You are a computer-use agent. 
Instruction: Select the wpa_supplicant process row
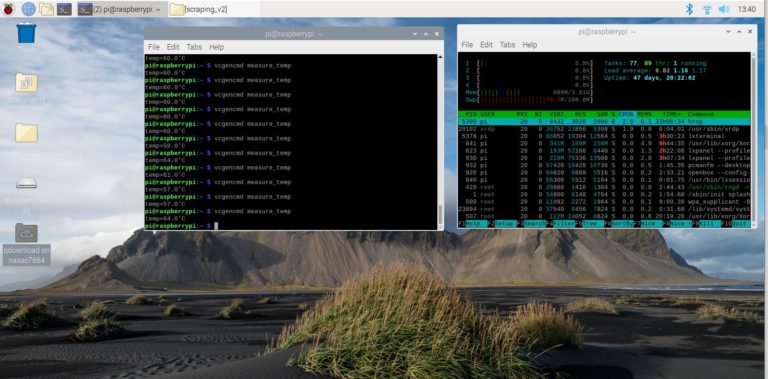pyautogui.click(x=604, y=201)
